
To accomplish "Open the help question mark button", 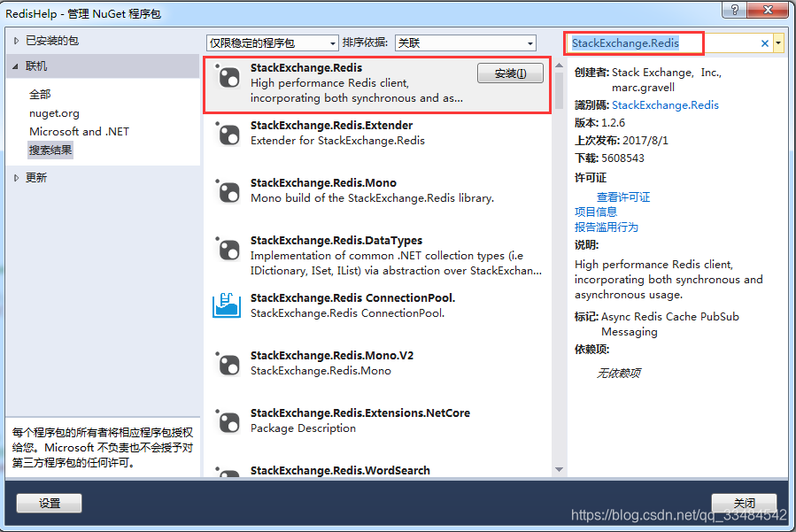I will pyautogui.click(x=733, y=10).
